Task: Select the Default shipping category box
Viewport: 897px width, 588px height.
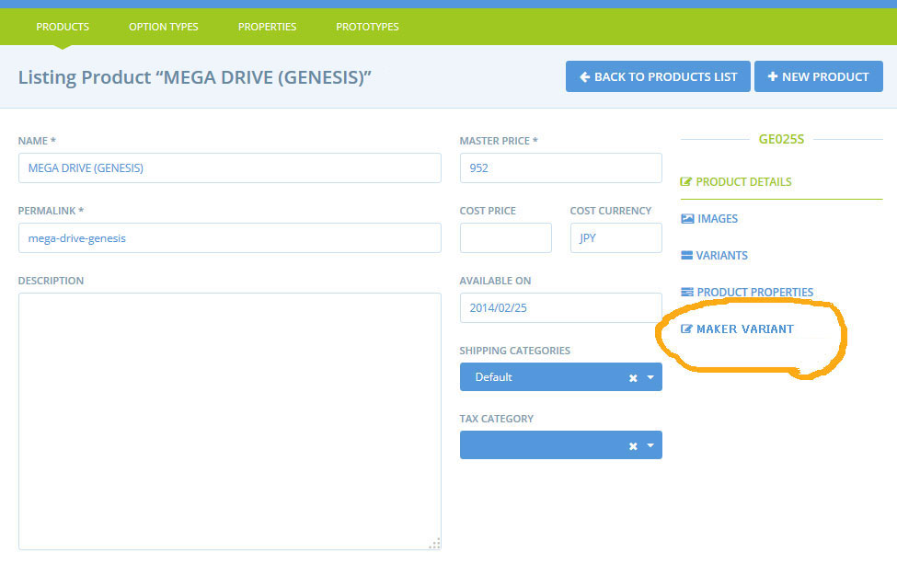Action: pyautogui.click(x=560, y=377)
